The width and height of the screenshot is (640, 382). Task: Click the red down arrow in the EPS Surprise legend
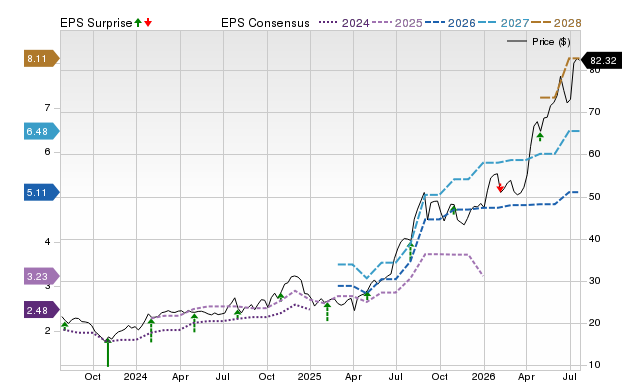click(148, 22)
